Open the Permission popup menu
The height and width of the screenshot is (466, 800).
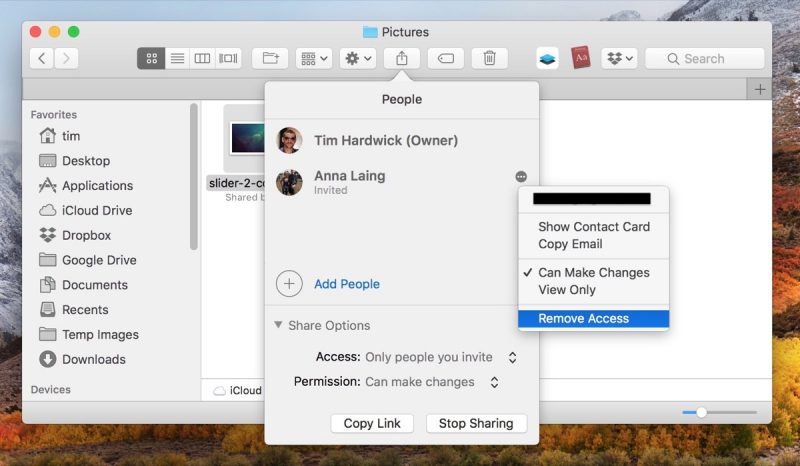[x=432, y=382]
